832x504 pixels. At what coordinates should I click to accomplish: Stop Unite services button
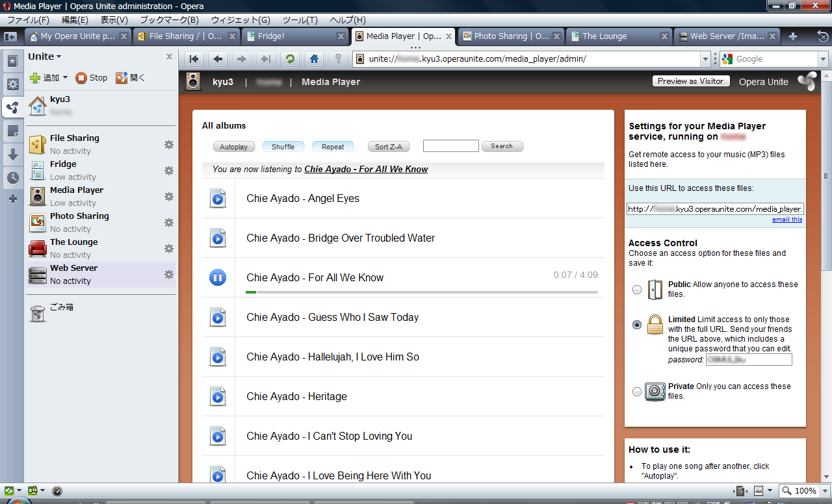coord(92,78)
